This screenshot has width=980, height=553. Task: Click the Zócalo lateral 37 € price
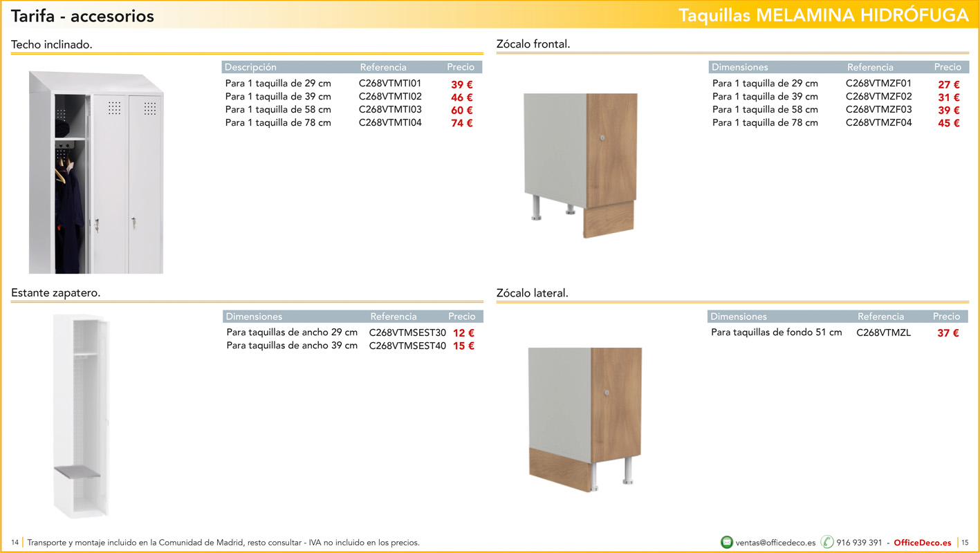coord(947,333)
